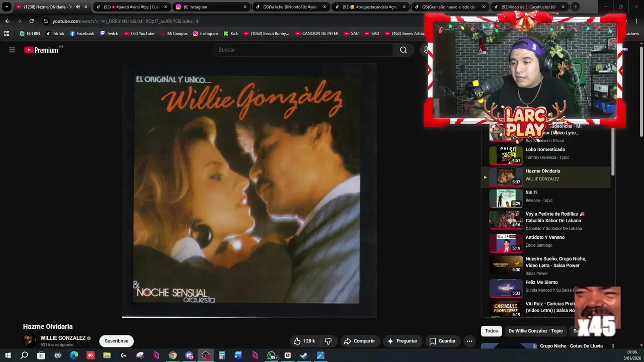Open the YouTube hamburger guide menu
The width and height of the screenshot is (644, 362).
pos(12,50)
